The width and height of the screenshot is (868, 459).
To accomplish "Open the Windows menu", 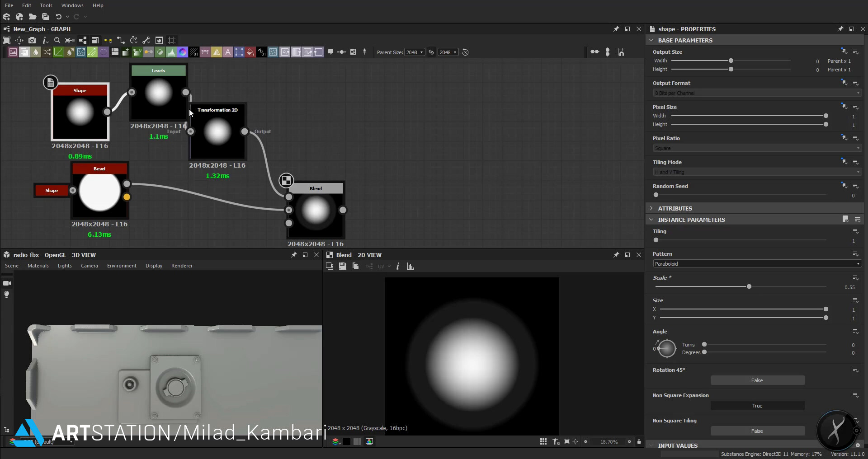I will [72, 5].
